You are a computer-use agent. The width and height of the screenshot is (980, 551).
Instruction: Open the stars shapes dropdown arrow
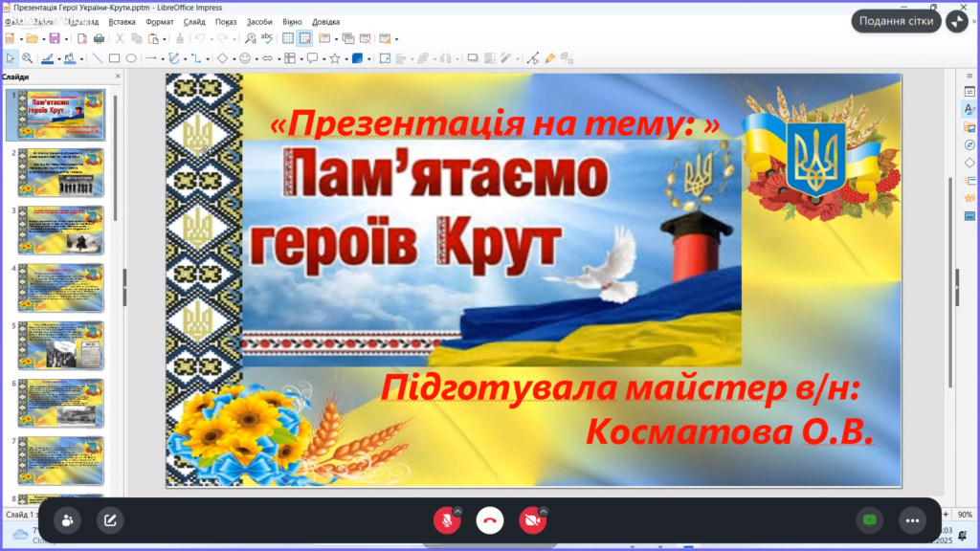point(345,58)
